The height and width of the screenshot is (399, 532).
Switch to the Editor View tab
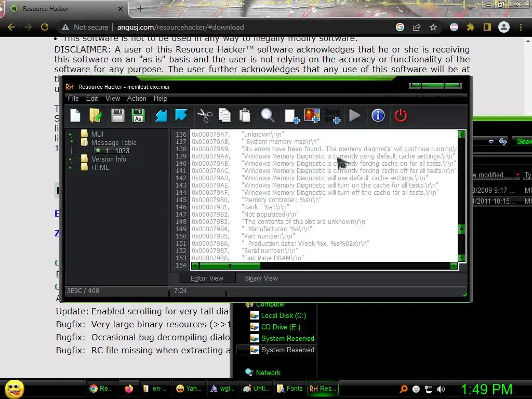click(207, 278)
